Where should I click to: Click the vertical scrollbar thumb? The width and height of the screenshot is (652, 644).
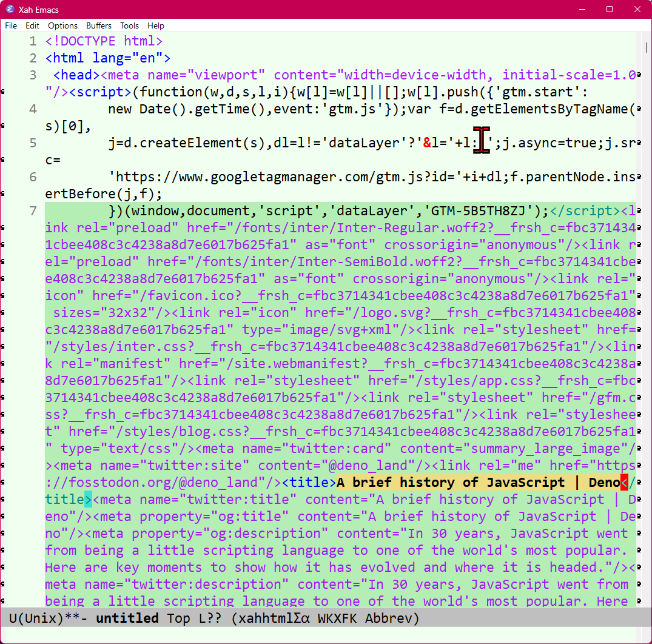pos(647,47)
